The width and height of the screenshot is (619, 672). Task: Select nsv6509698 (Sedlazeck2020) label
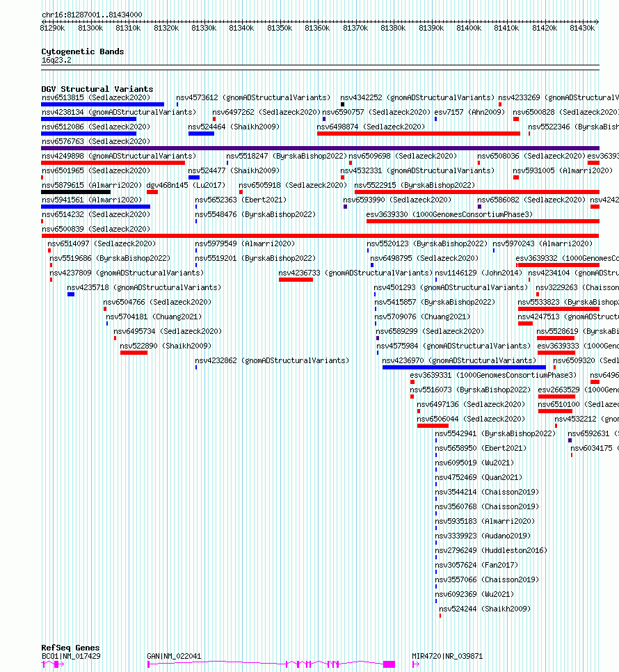pyautogui.click(x=403, y=156)
